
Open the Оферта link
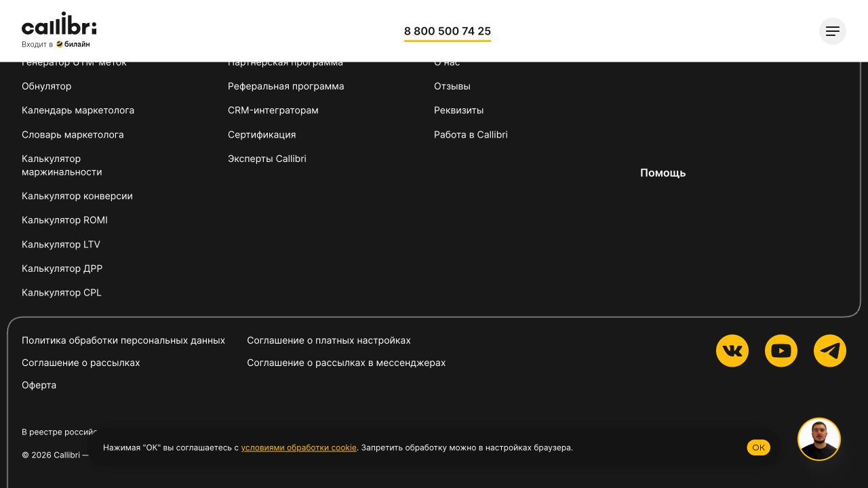39,385
